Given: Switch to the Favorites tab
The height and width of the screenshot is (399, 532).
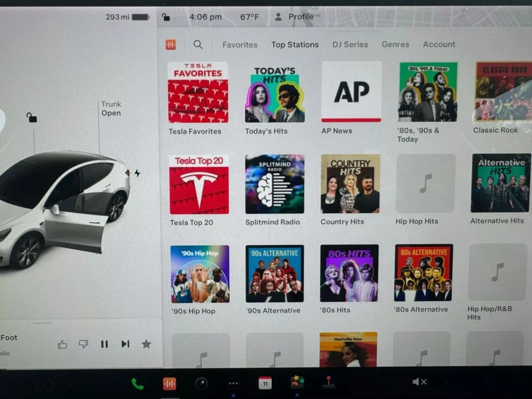Looking at the screenshot, I should [240, 45].
